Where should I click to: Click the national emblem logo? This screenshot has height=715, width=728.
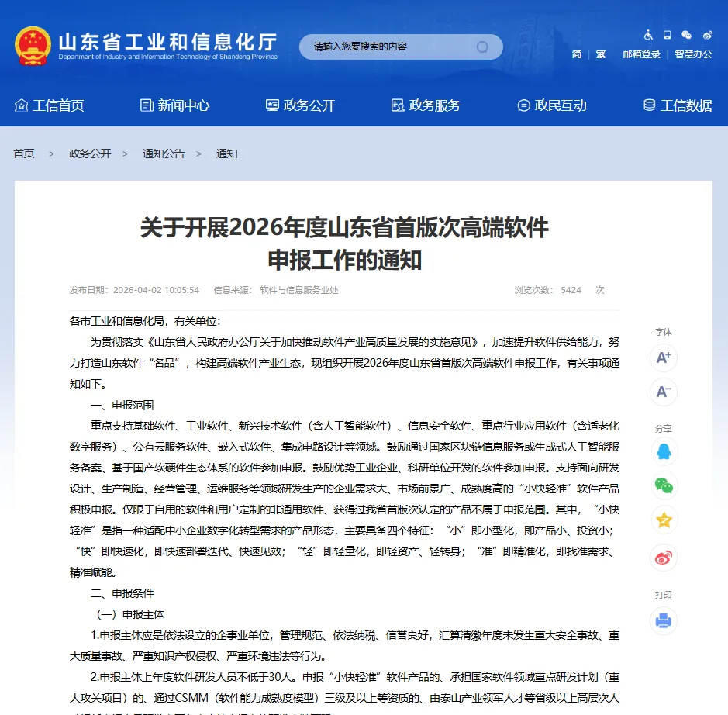33,46
